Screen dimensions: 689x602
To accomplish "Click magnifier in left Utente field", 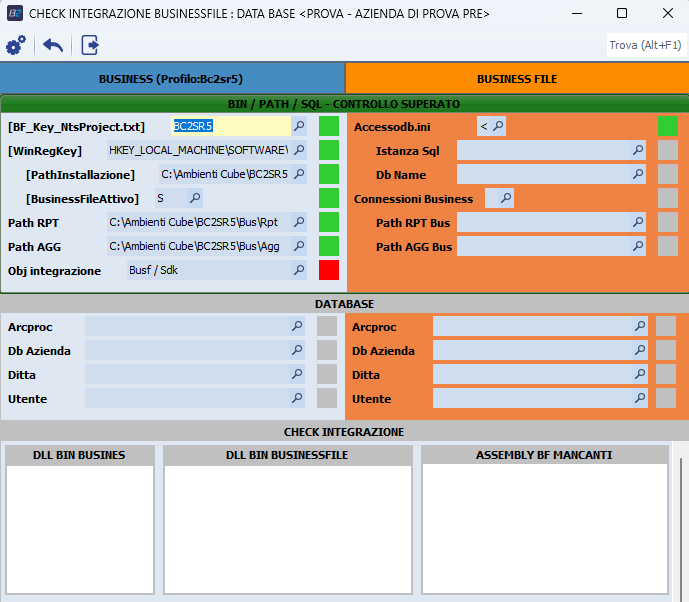I will tap(297, 398).
